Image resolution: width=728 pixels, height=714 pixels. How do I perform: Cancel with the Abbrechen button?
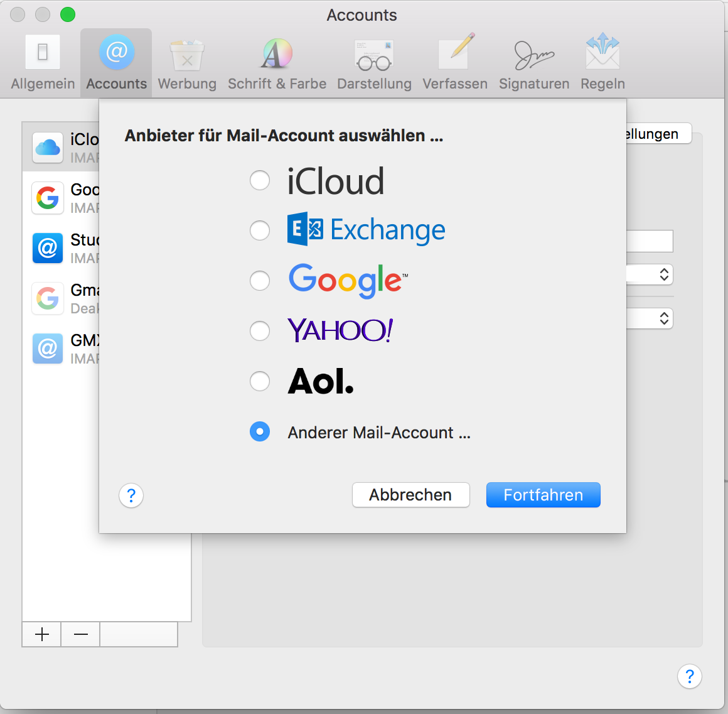410,495
